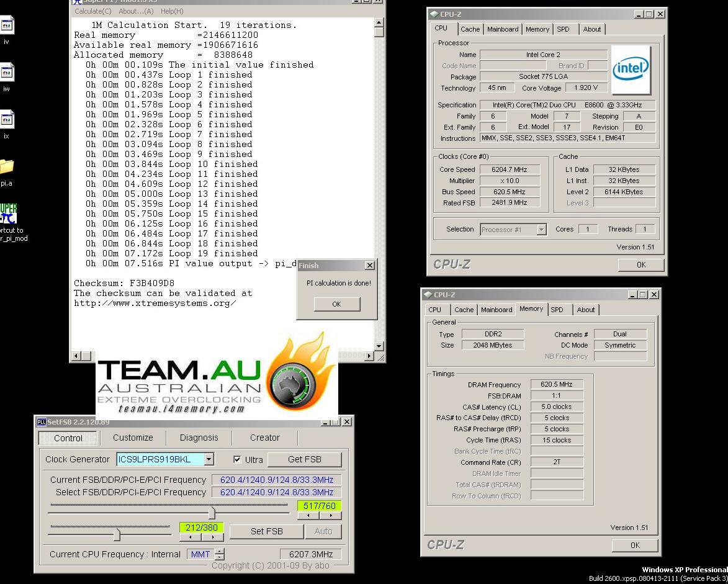This screenshot has height=584, width=728.
Task: Open the Calculate menu in Super PI
Action: pos(93,11)
